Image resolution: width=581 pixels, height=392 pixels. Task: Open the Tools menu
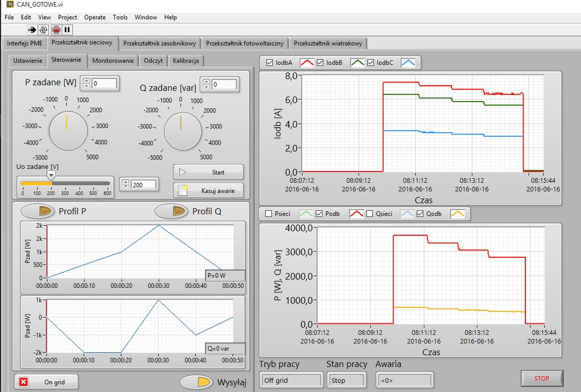tap(120, 17)
